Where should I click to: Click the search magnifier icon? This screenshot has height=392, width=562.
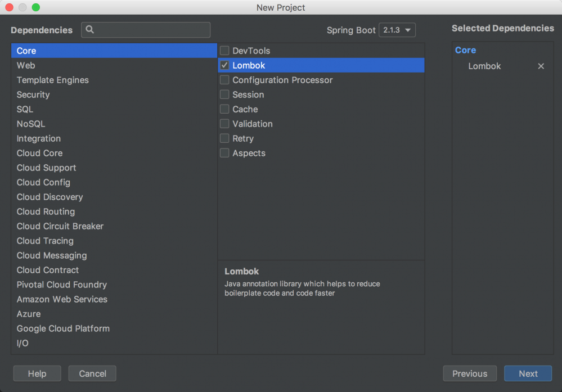[x=91, y=29]
